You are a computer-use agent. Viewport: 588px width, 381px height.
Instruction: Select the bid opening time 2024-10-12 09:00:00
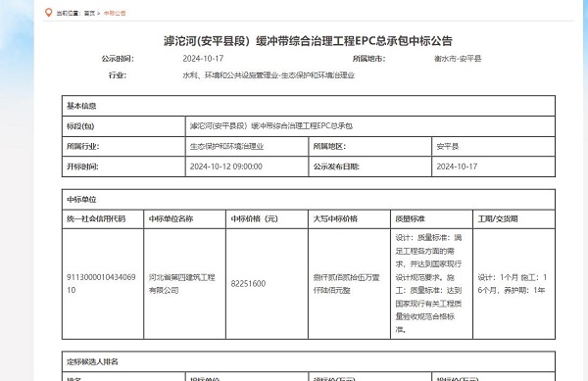tap(226, 167)
